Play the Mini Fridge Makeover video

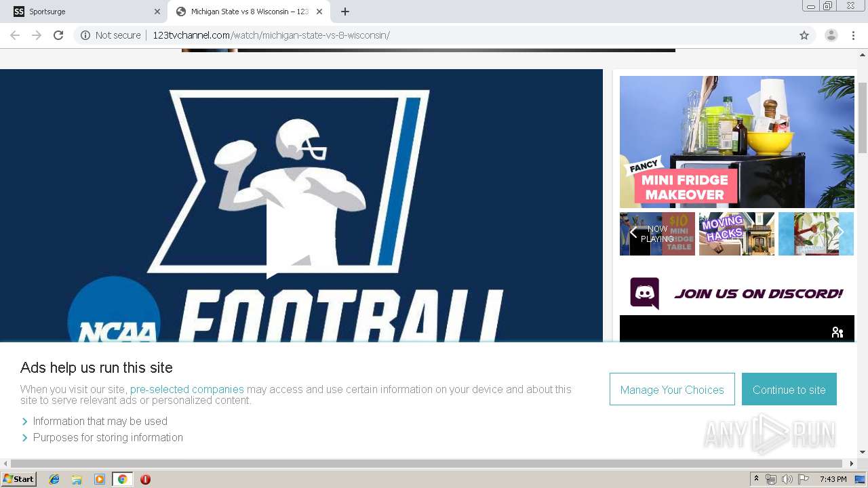pyautogui.click(x=737, y=142)
